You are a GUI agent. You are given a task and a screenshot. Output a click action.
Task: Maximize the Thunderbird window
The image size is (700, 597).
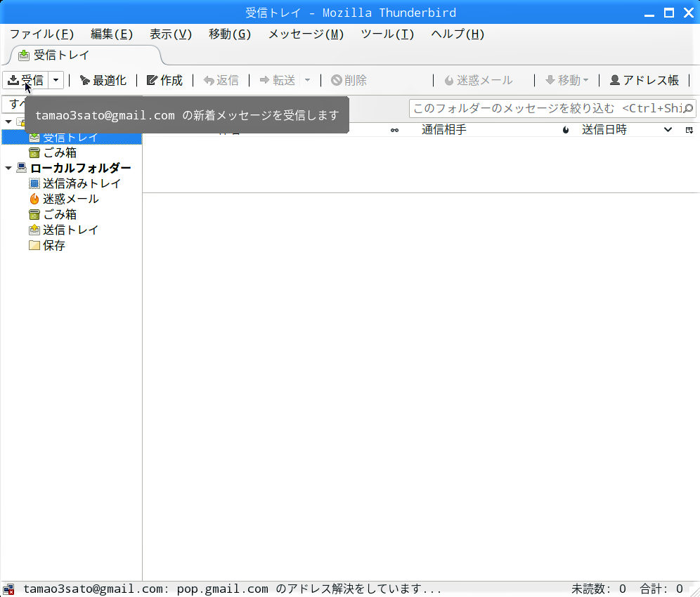point(669,13)
